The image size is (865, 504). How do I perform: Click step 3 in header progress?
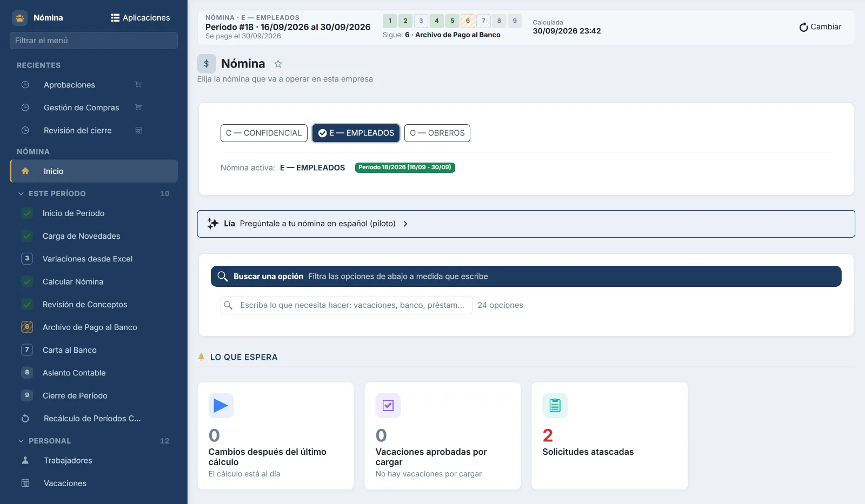421,21
